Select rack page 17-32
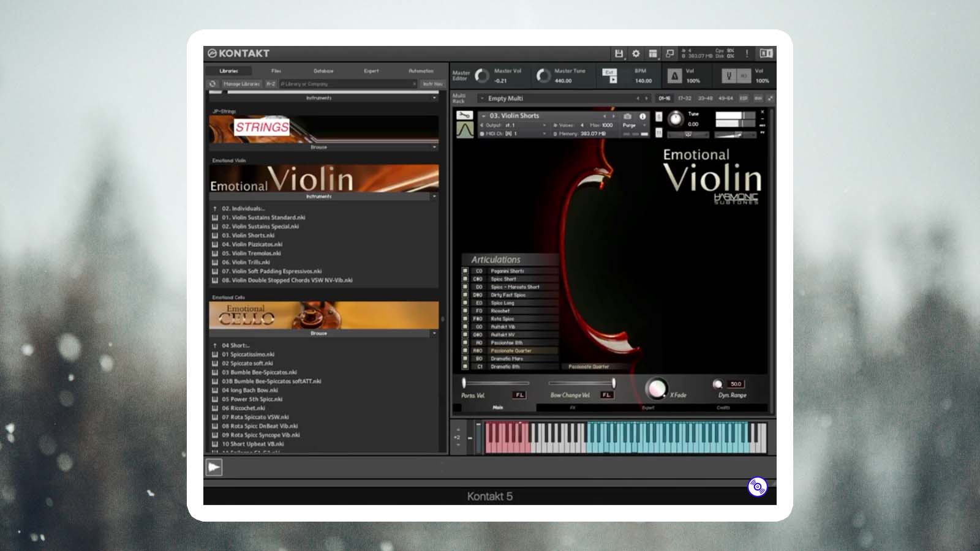 (684, 98)
